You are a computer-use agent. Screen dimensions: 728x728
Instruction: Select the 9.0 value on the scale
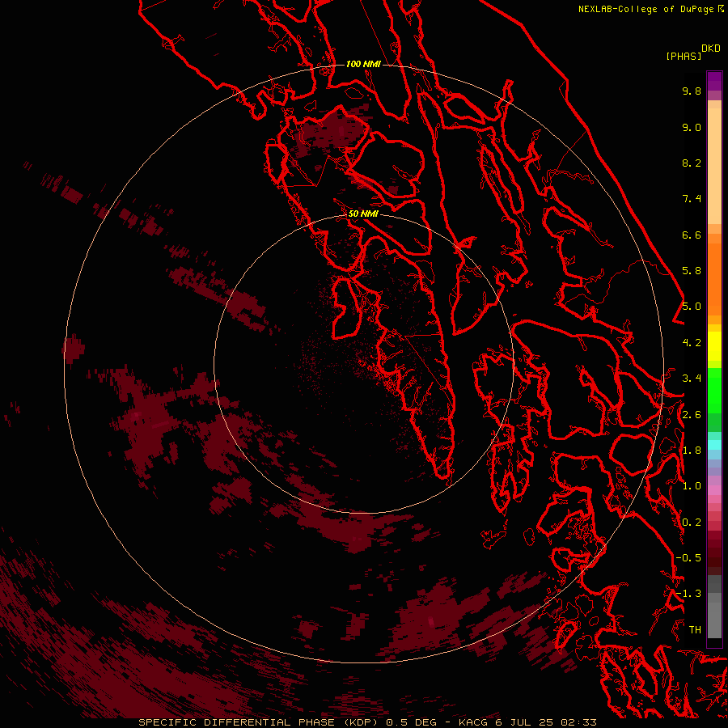tap(692, 127)
